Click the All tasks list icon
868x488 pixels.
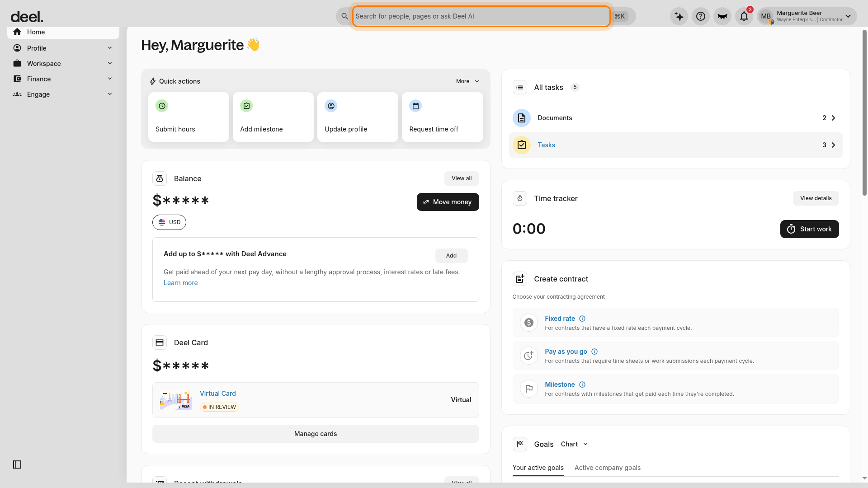(x=520, y=87)
